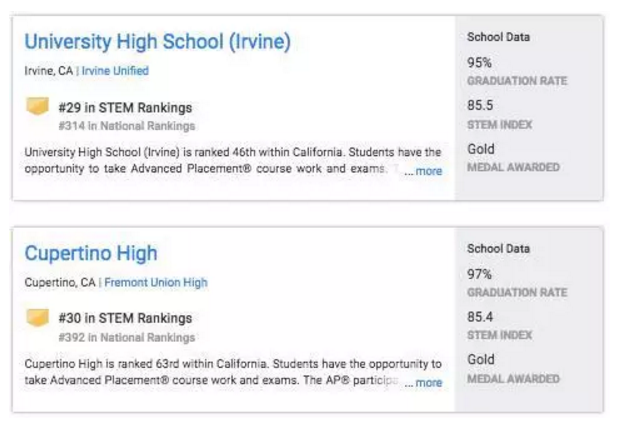Click the 85.5 STEM index value
The width and height of the screenshot is (621, 431).
[481, 105]
